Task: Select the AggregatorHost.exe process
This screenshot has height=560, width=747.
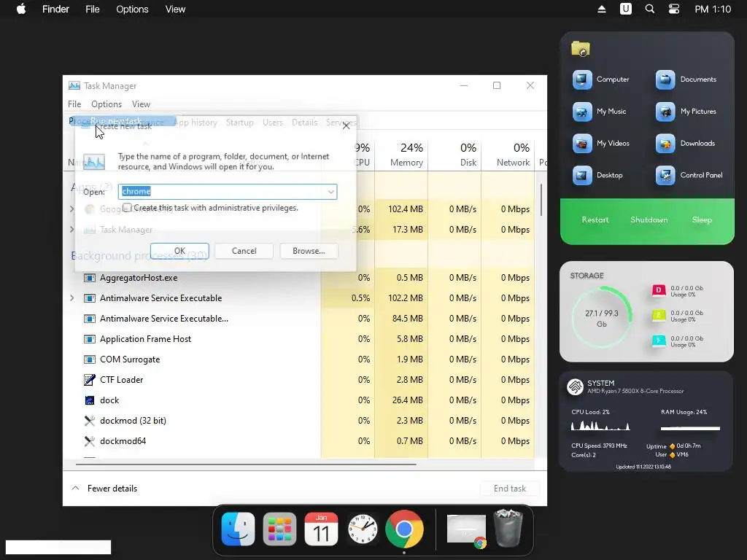Action: [139, 278]
